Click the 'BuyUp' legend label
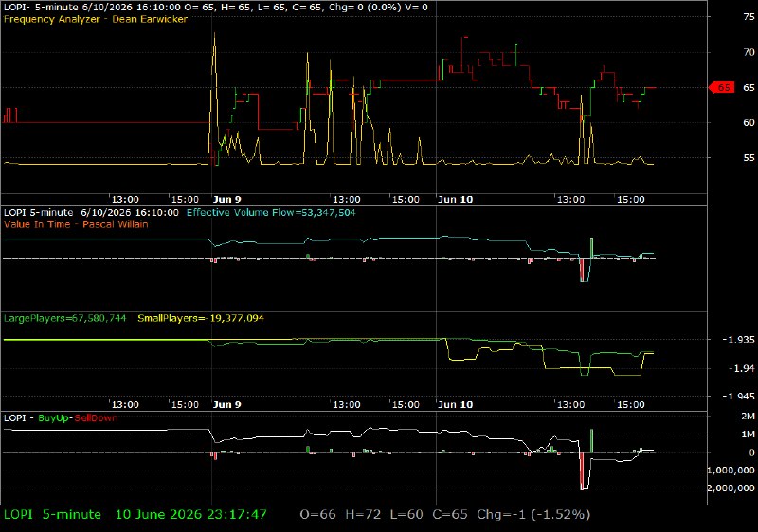 pos(53,418)
